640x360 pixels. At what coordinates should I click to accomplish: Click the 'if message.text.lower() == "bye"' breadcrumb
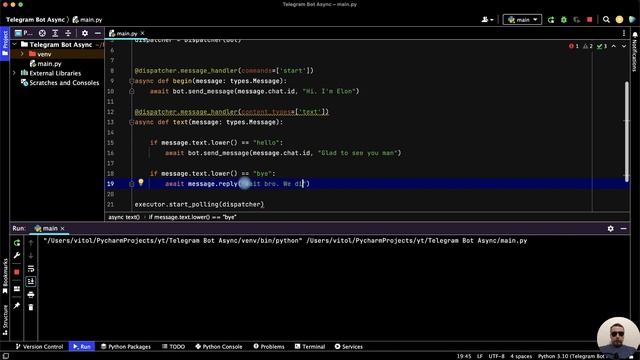tap(192, 217)
